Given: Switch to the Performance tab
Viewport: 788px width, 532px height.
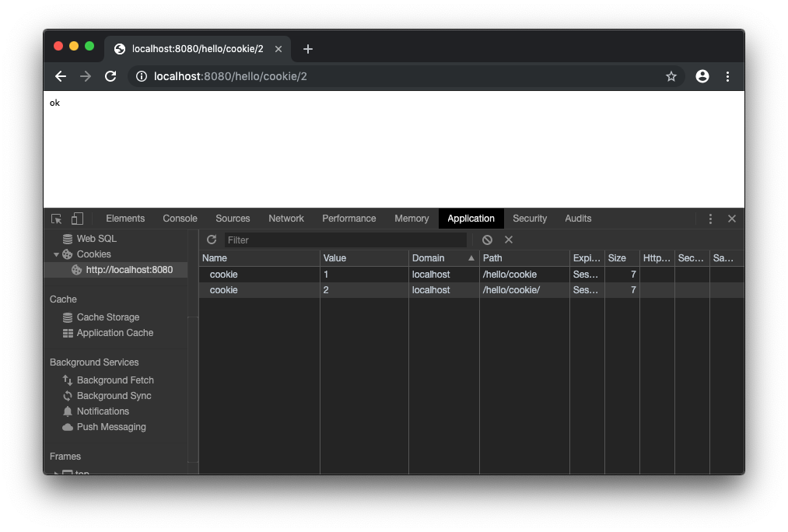Looking at the screenshot, I should [348, 219].
